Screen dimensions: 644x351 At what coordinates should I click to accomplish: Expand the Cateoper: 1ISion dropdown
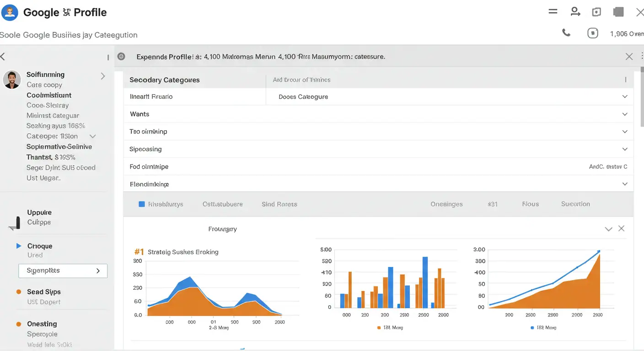point(93,136)
